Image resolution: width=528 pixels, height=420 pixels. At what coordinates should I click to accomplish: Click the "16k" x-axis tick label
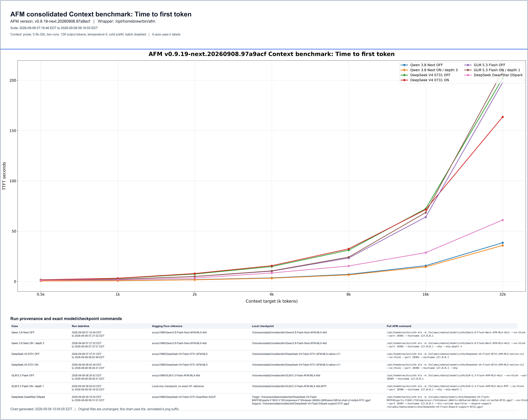pos(426,295)
